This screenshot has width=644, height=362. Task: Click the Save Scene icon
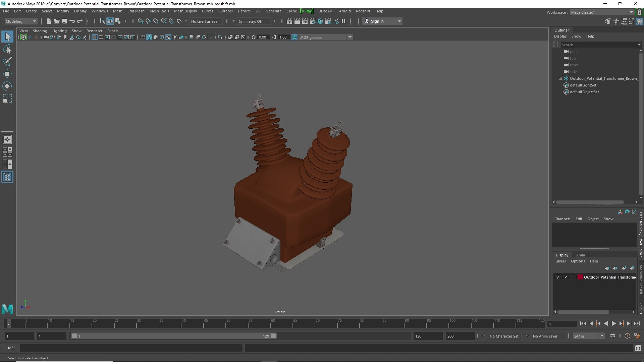(64, 21)
